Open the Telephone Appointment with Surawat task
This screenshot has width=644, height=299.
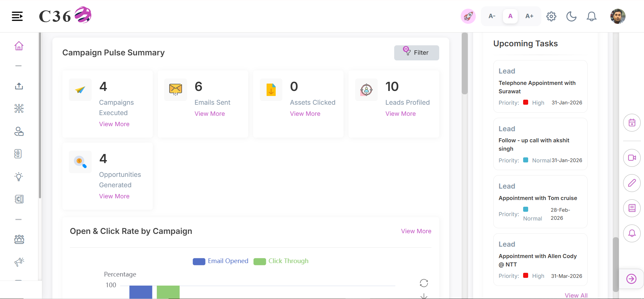540,87
